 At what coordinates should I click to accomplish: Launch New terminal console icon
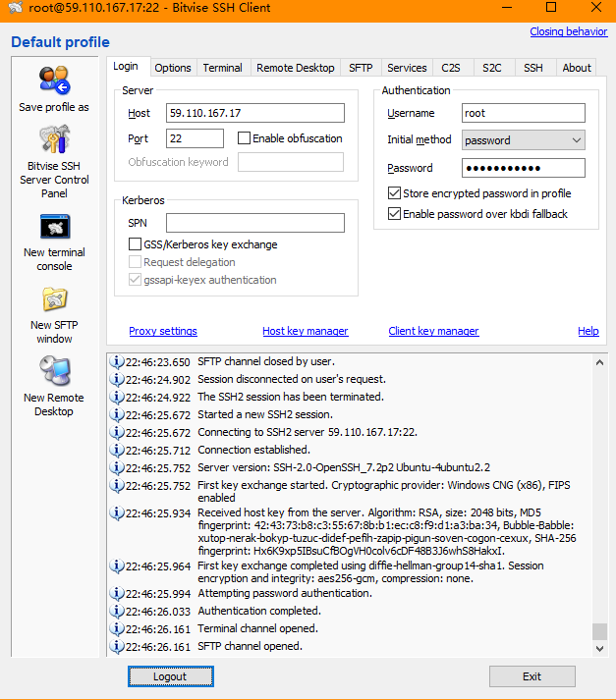coord(54,227)
